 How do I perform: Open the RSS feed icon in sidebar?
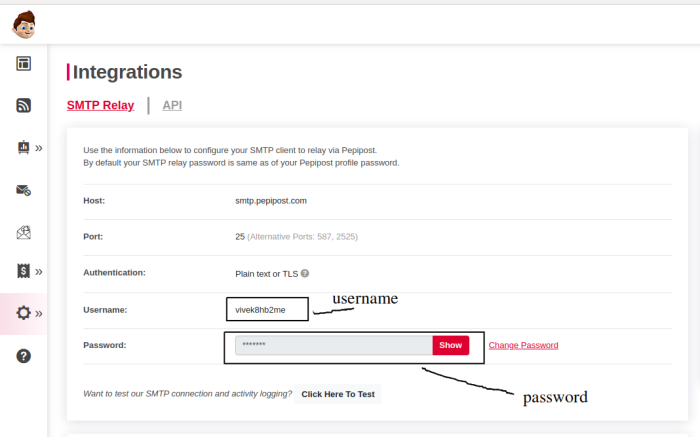click(24, 105)
